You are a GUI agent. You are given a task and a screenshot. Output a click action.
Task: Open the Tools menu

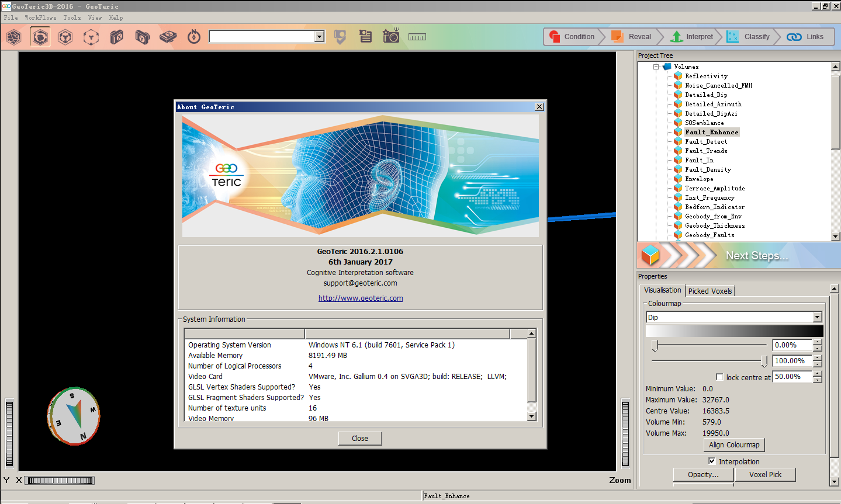click(x=72, y=18)
